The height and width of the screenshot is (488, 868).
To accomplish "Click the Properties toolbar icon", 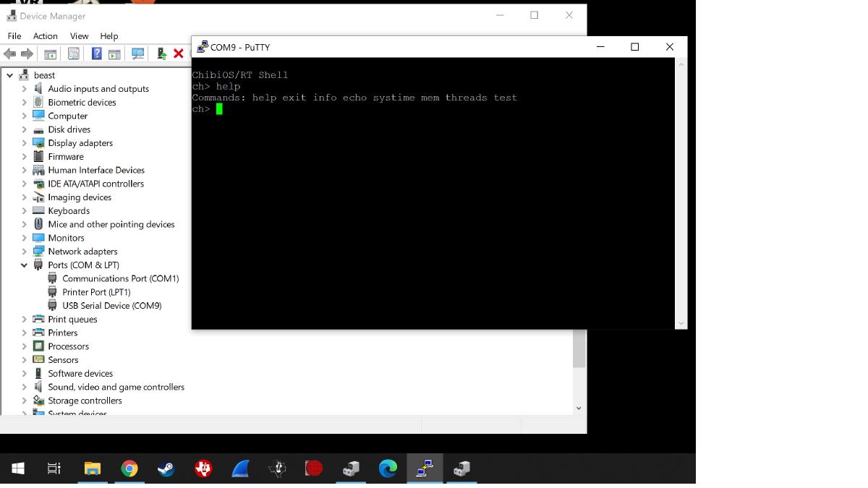I will point(73,53).
